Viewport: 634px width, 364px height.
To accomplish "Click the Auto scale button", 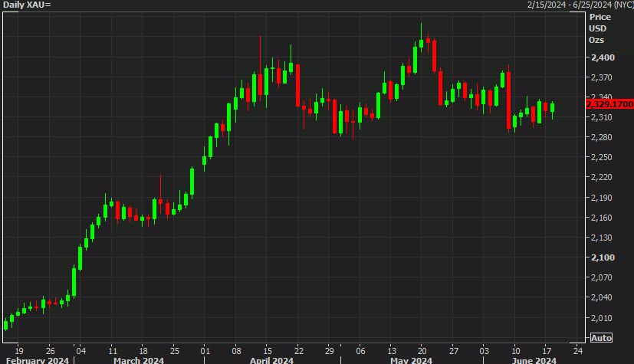I will click(601, 338).
